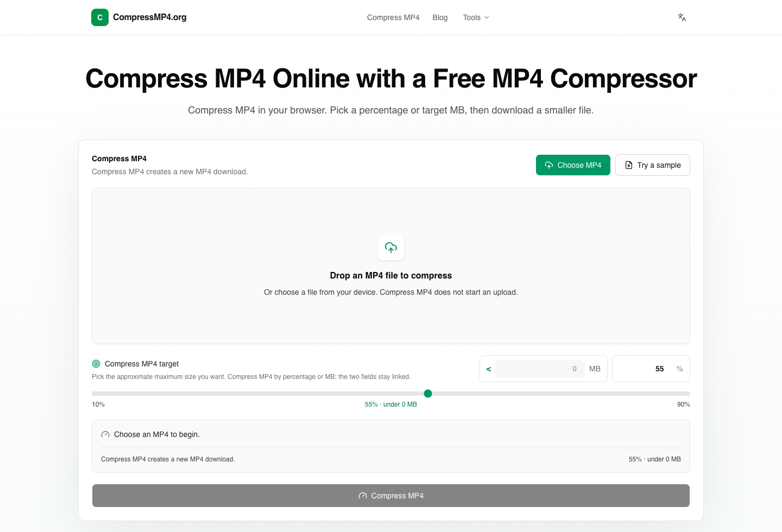782x532 pixels.
Task: Expand the Tools dropdown menu
Action: tap(476, 17)
